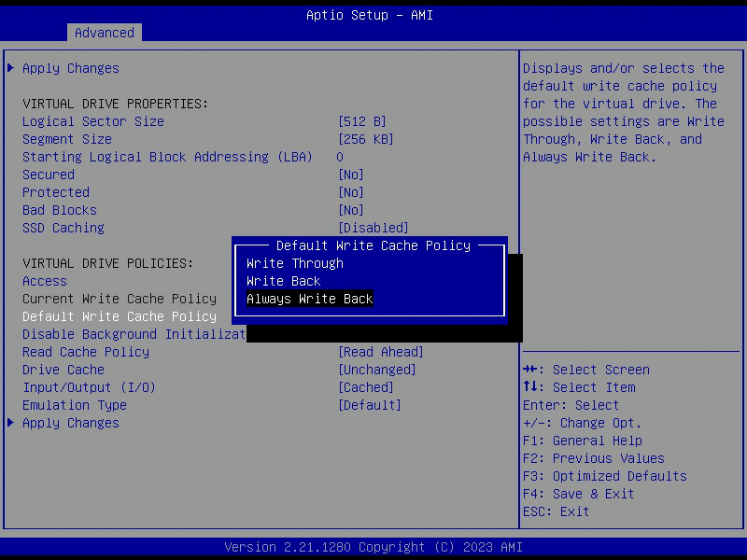Click the Version 2.21.1280 copyright footer
This screenshot has width=747, height=560.
(x=373, y=547)
